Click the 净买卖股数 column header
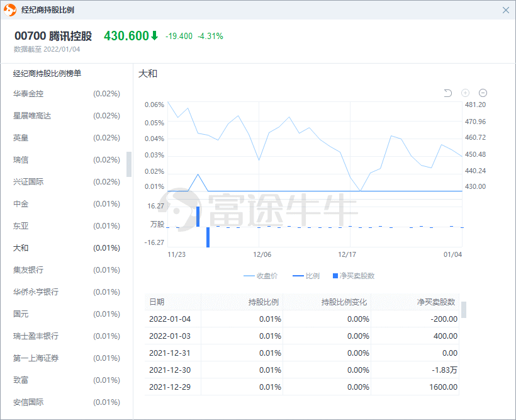Image resolution: width=516 pixels, height=420 pixels. pyautogui.click(x=437, y=302)
